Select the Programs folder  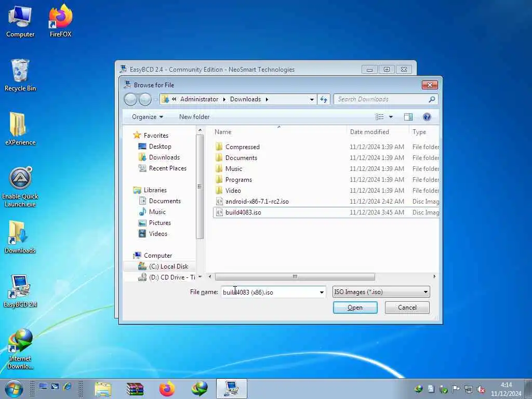pos(238,180)
